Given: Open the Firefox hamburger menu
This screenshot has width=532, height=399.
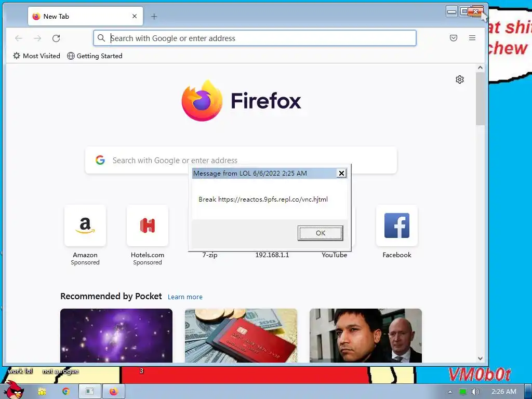Looking at the screenshot, I should click(472, 38).
